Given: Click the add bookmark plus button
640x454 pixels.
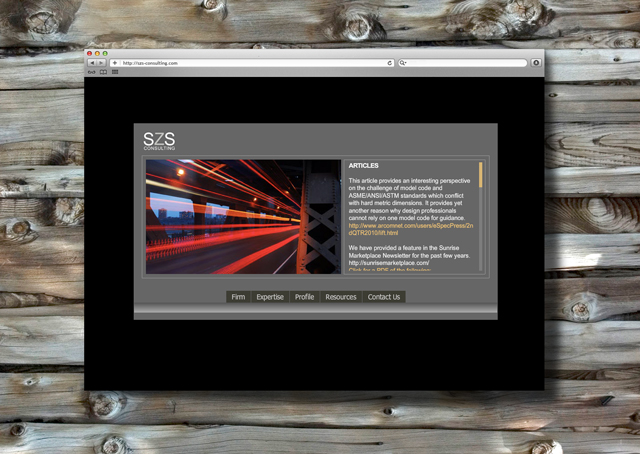Looking at the screenshot, I should pos(115,63).
